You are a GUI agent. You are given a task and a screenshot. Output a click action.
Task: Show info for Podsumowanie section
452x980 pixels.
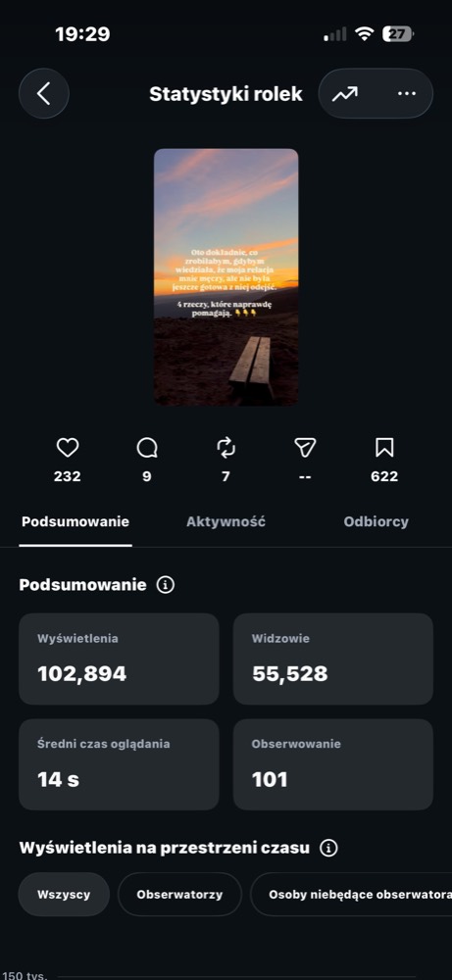165,585
